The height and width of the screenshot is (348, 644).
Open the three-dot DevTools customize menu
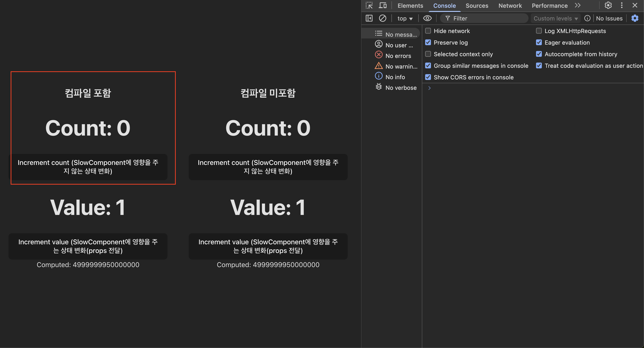pyautogui.click(x=622, y=5)
